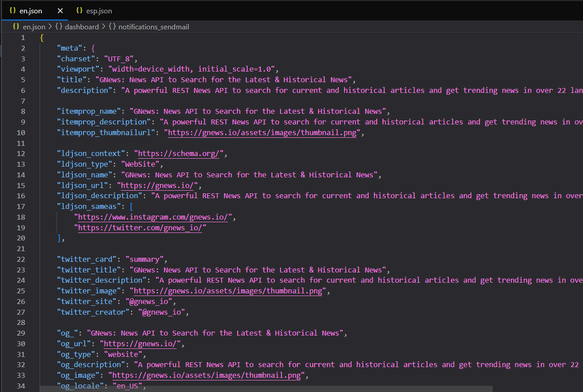Screen dimensions: 583x392
Task: Click the Twitter gnews_io profile link
Action: pos(140,228)
